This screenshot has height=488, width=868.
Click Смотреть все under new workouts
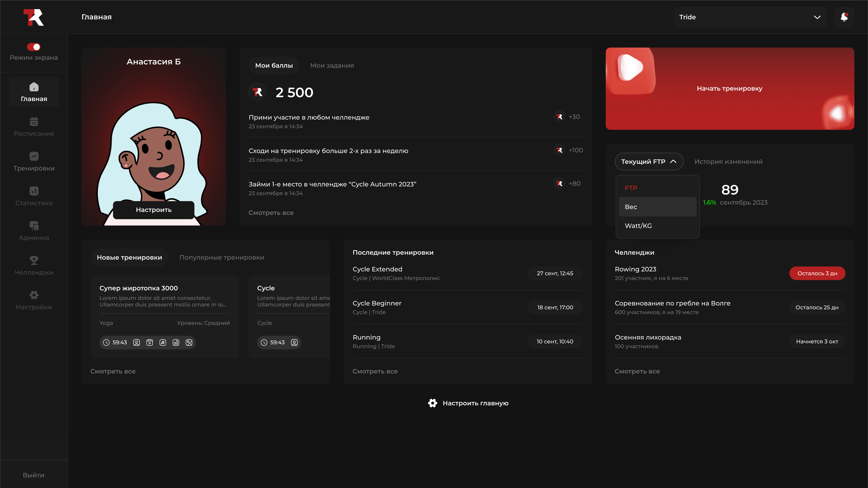pos(113,371)
